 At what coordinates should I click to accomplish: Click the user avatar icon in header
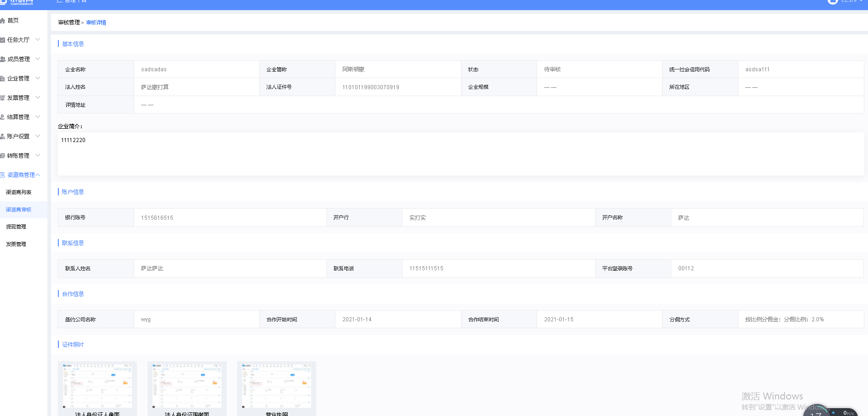point(832,1)
